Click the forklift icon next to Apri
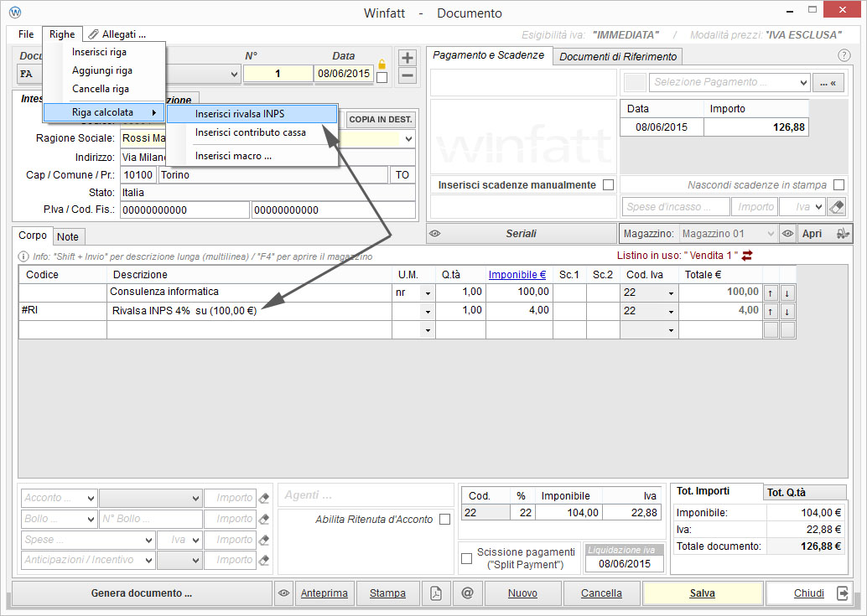 pos(843,234)
